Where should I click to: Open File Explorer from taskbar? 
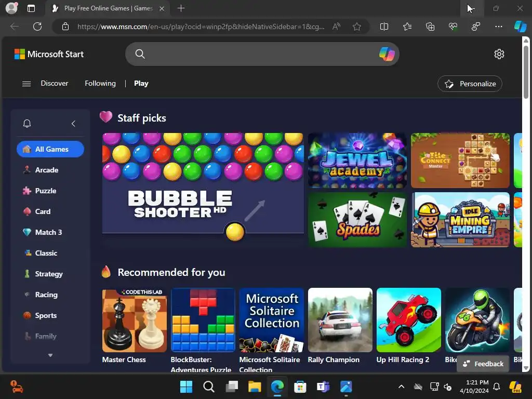point(255,387)
